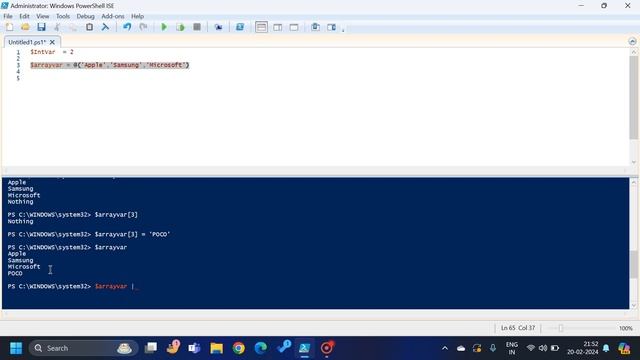Open a script file via the folder icon
The width and height of the screenshot is (640, 360).
pos(25,27)
